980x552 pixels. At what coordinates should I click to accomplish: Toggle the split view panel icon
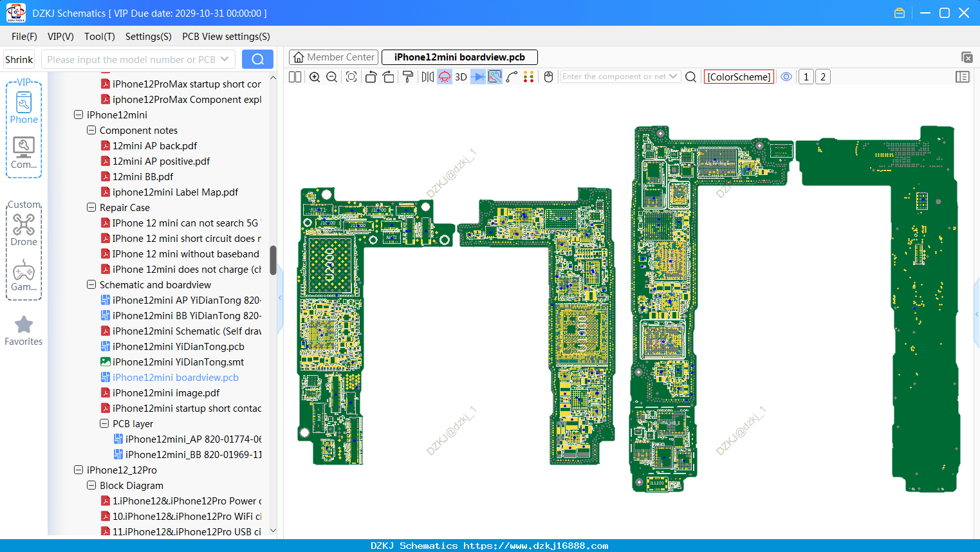pyautogui.click(x=295, y=77)
